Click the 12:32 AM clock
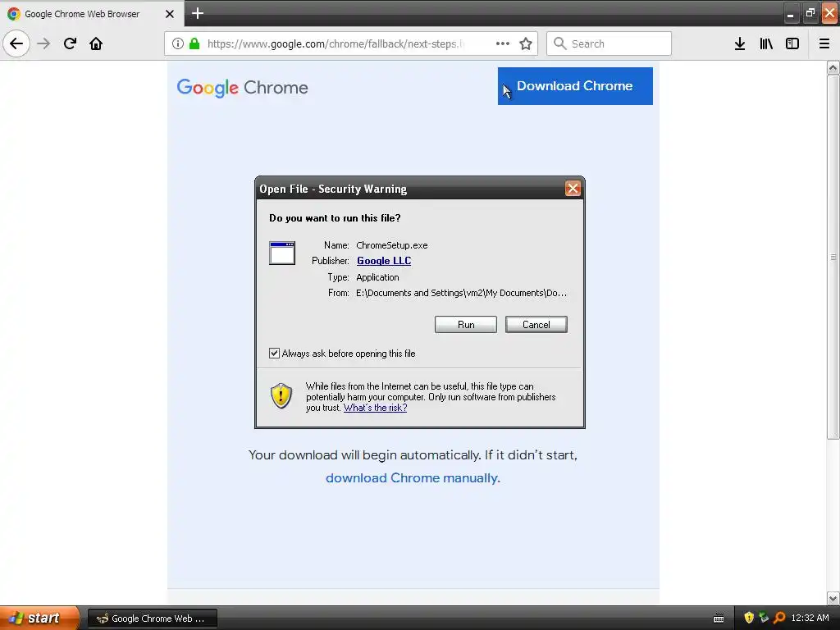 coord(810,619)
